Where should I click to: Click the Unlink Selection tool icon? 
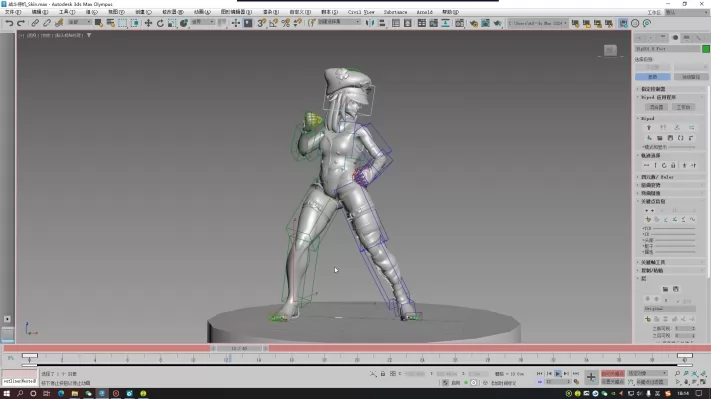(47, 23)
